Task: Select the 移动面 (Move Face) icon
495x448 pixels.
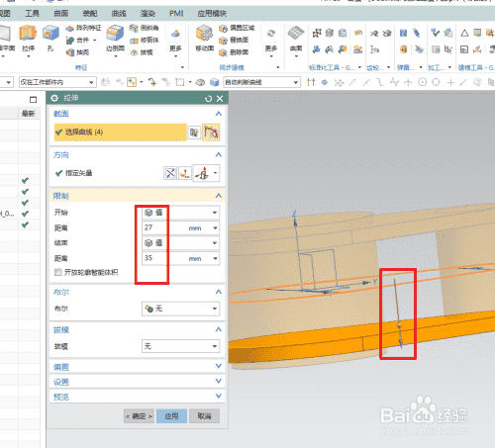Action: [205, 34]
